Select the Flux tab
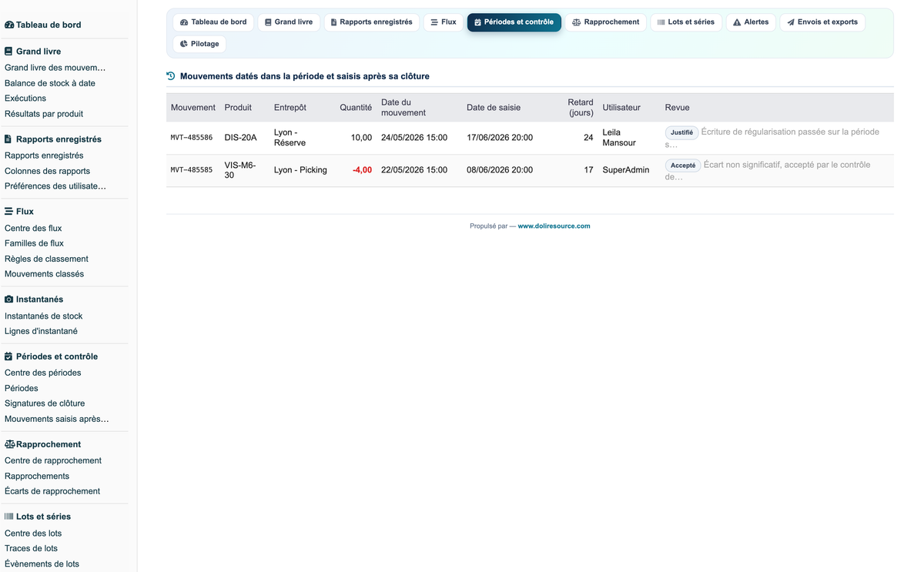 444,22
